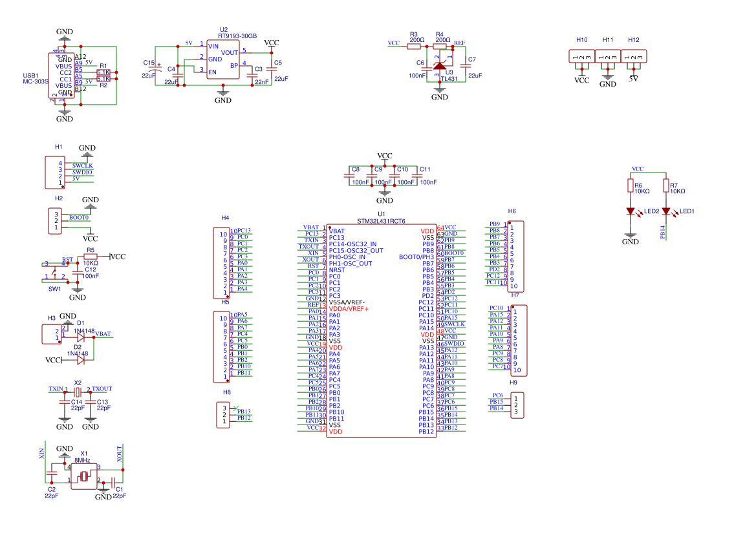Select the R5 10KΩ pull-up resistor
Screen dimensions: 756x535
click(x=90, y=257)
